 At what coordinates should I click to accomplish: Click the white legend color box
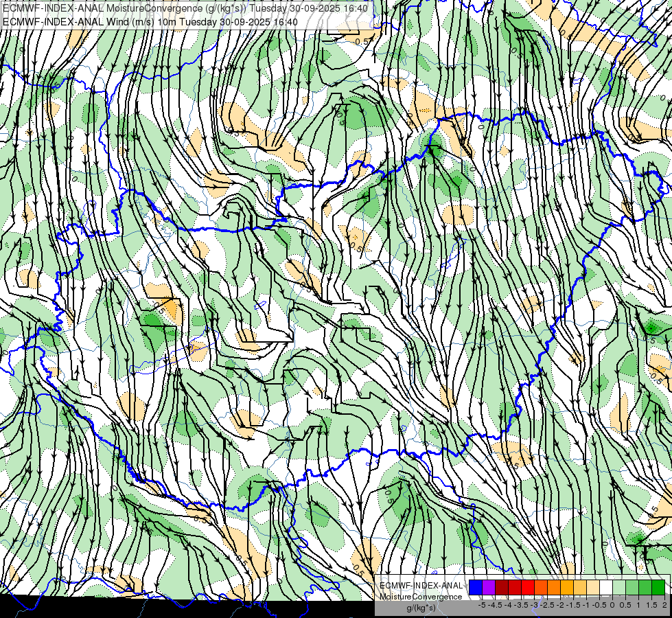pyautogui.click(x=606, y=587)
